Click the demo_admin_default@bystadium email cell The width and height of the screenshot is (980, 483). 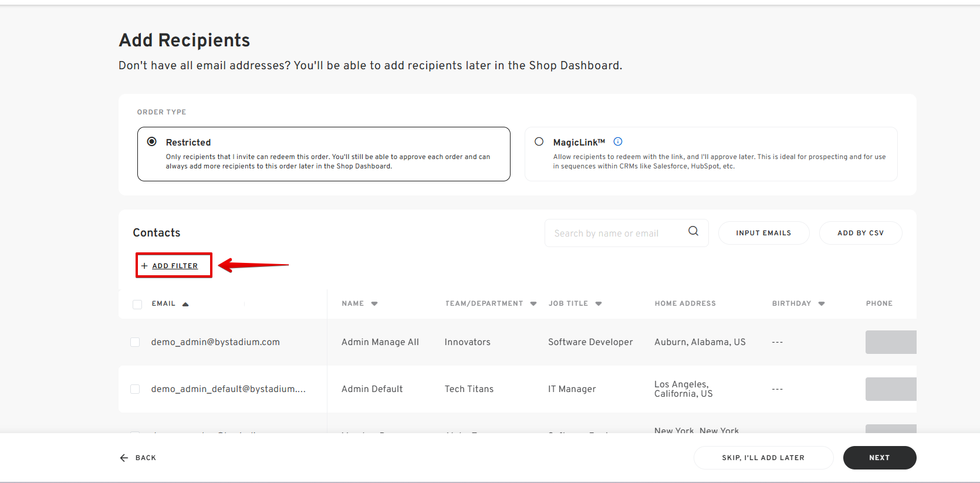pyautogui.click(x=228, y=389)
